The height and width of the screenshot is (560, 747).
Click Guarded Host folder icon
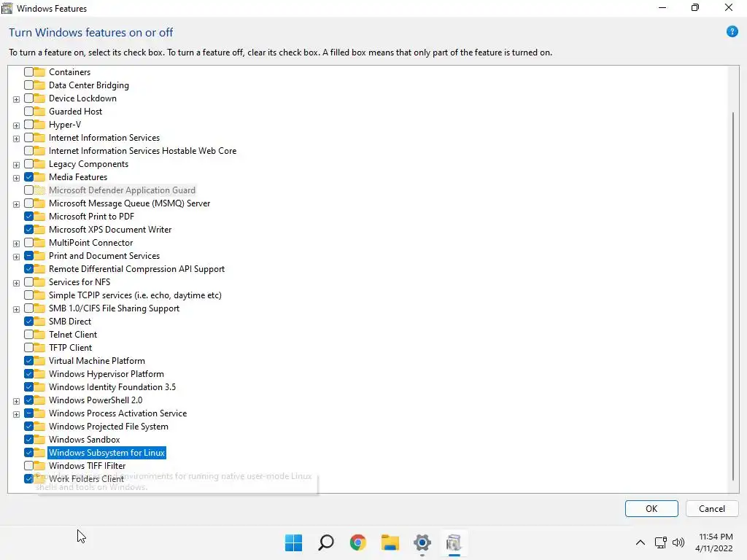click(x=39, y=112)
